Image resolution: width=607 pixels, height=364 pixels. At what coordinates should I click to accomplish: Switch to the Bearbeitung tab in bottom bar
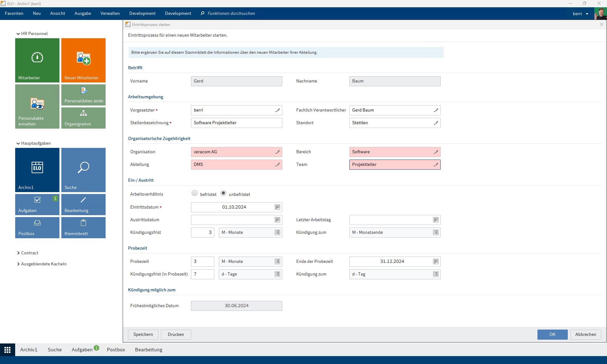[x=149, y=350]
